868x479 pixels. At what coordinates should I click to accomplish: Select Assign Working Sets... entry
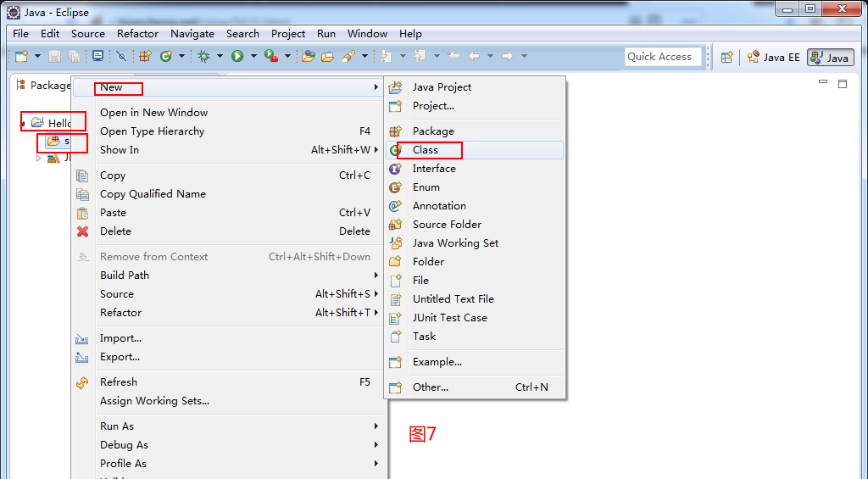tap(228, 401)
